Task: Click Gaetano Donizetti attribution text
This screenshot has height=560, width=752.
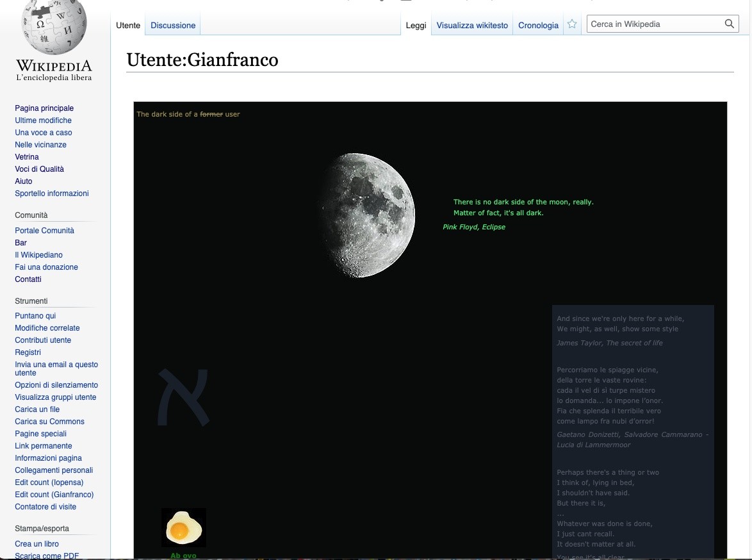Action: click(x=633, y=440)
